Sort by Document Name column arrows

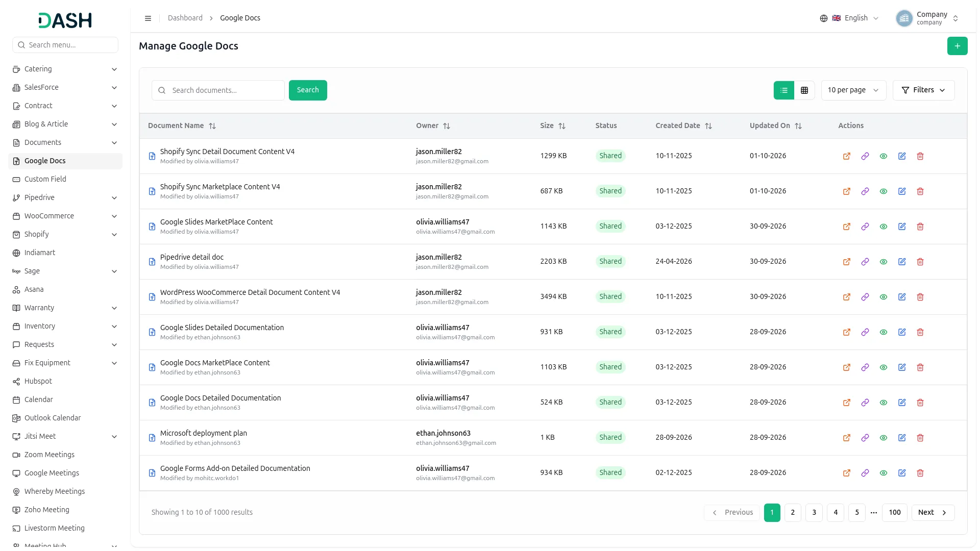(x=212, y=126)
